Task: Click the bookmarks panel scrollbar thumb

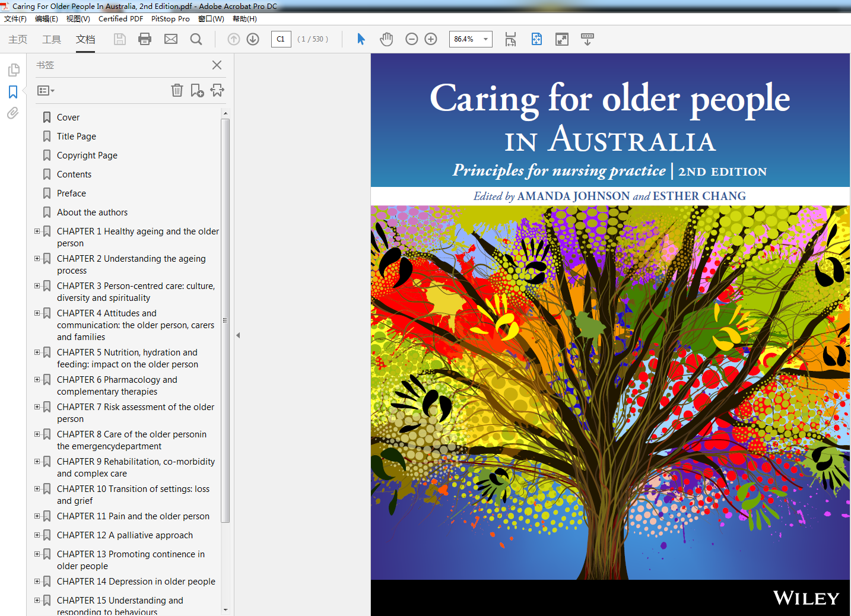Action: point(225,320)
